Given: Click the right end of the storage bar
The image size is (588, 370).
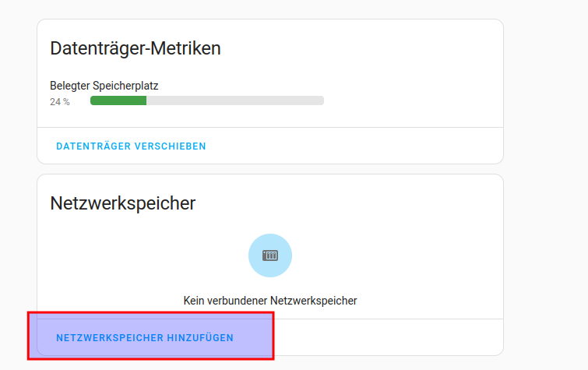Looking at the screenshot, I should (x=321, y=100).
